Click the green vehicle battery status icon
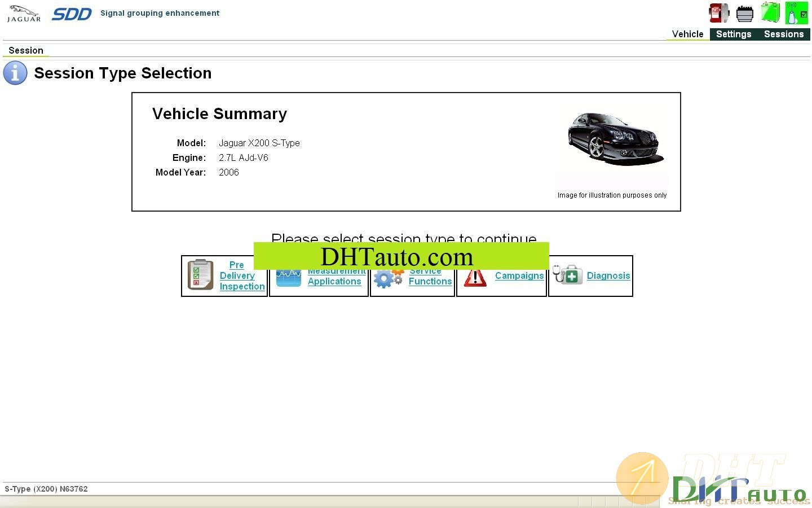 [x=770, y=12]
